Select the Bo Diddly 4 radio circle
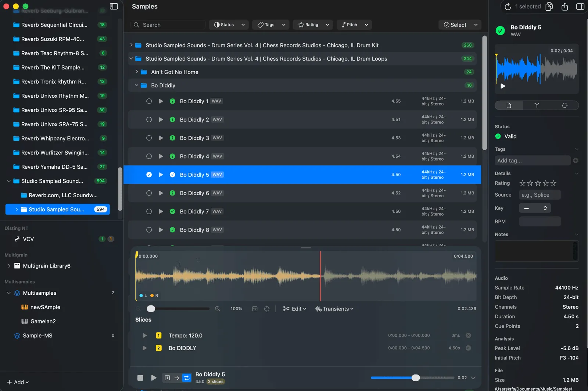The image size is (588, 391). (x=149, y=156)
